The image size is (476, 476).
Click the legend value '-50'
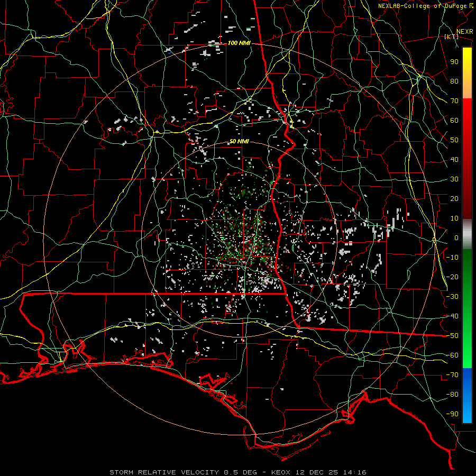tap(452, 336)
